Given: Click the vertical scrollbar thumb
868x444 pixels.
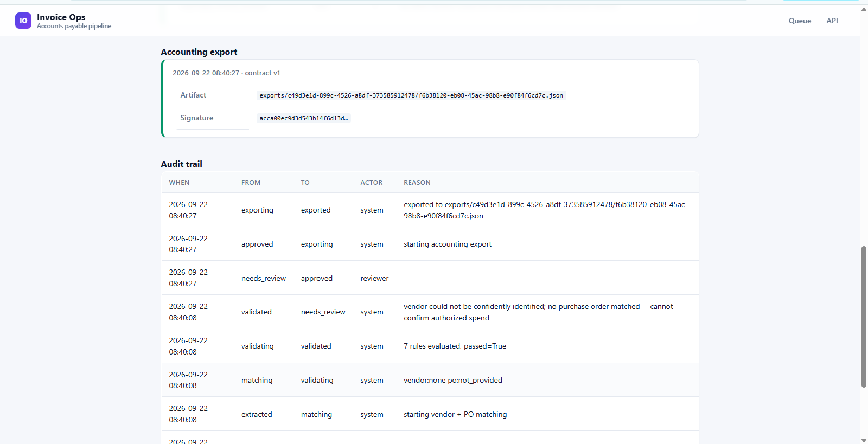Looking at the screenshot, I should coord(864,317).
